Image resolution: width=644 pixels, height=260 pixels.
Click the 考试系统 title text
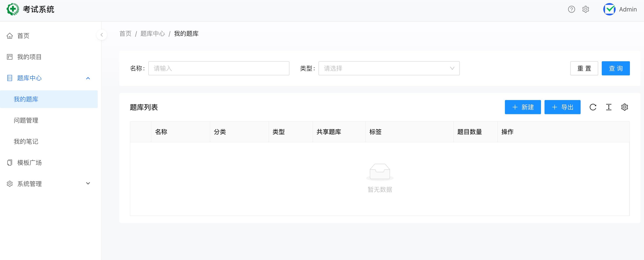click(x=39, y=9)
